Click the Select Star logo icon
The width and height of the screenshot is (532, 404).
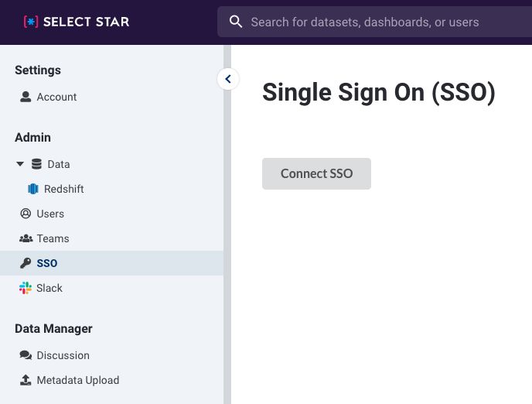click(x=31, y=22)
